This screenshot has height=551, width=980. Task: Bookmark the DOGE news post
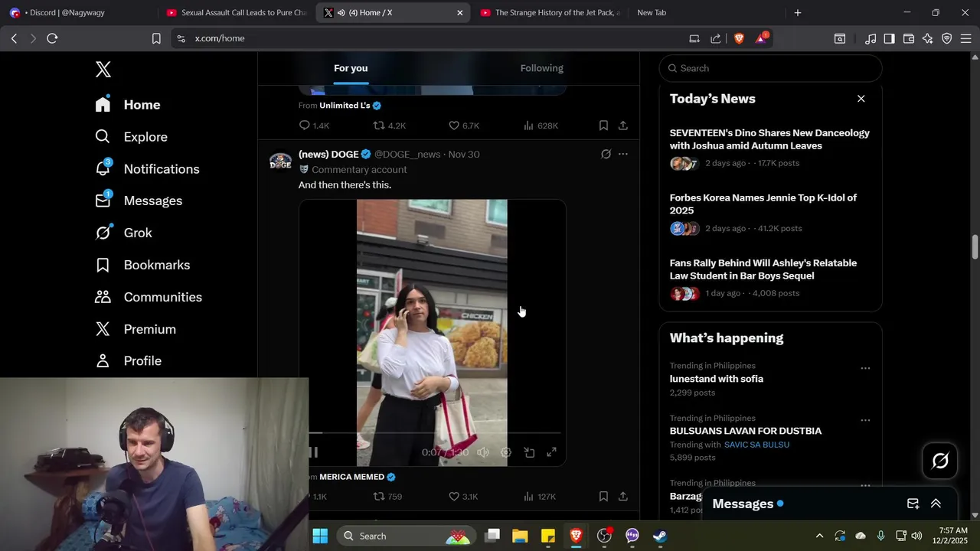coord(603,497)
